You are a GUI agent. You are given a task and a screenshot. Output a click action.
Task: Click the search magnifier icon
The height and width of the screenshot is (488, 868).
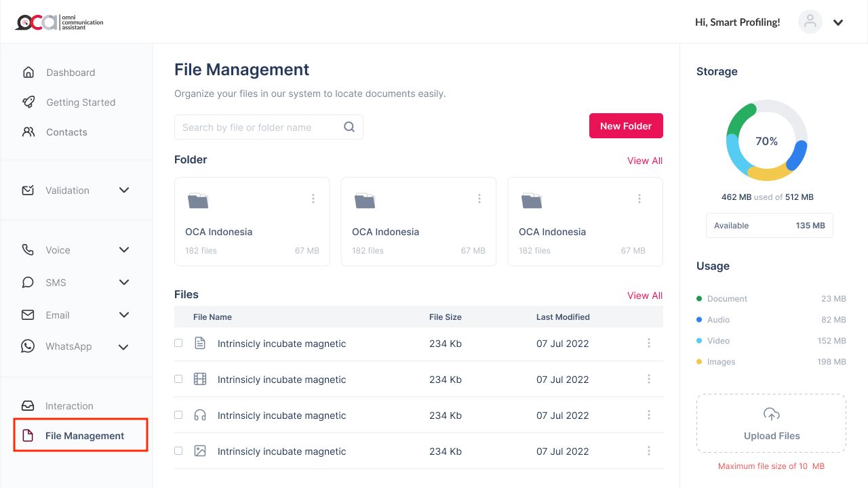(x=349, y=127)
